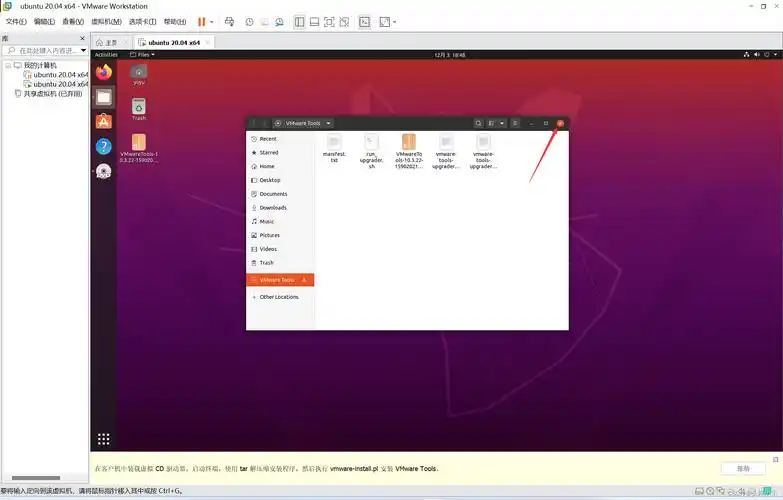This screenshot has width=783, height=500.
Task: Open Help from the dock
Action: coord(103,146)
